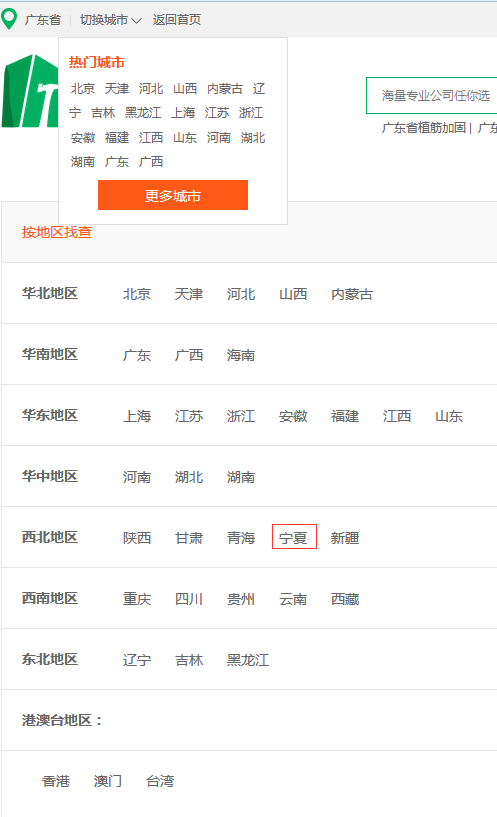Screen dimensions: 497x817
Task: Choose 浙江 in the 华东地区 row
Action: coord(241,416)
